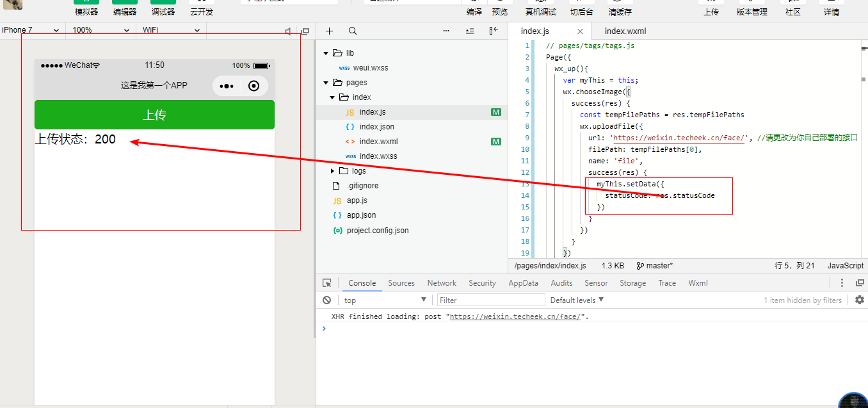Open the weixin.techeek.cn link in console
Image resolution: width=868 pixels, height=408 pixels.
(515, 316)
